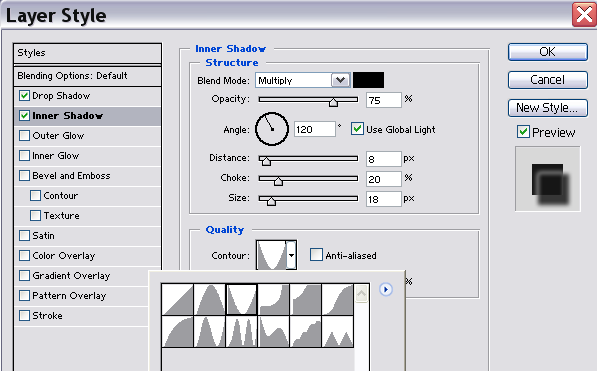Uncheck the Drop Shadow checkbox
597x371 pixels.
(24, 95)
